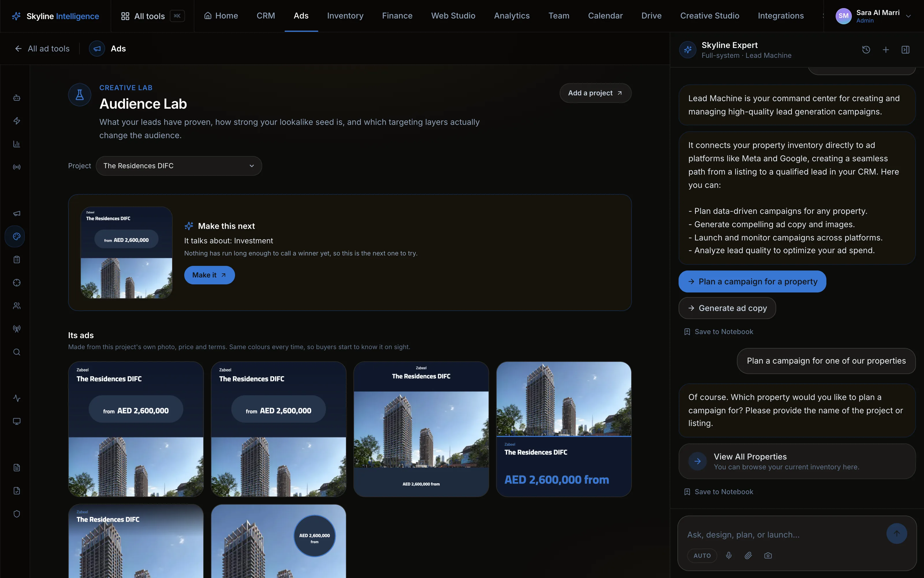
Task: Select the ad with circular price badge
Action: [x=278, y=541]
